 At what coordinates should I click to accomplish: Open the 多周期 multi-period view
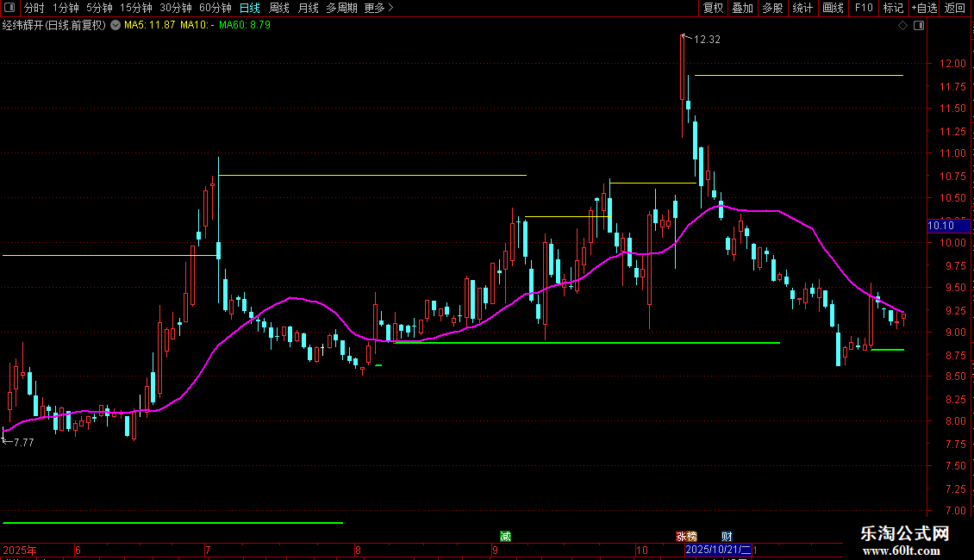coord(341,8)
